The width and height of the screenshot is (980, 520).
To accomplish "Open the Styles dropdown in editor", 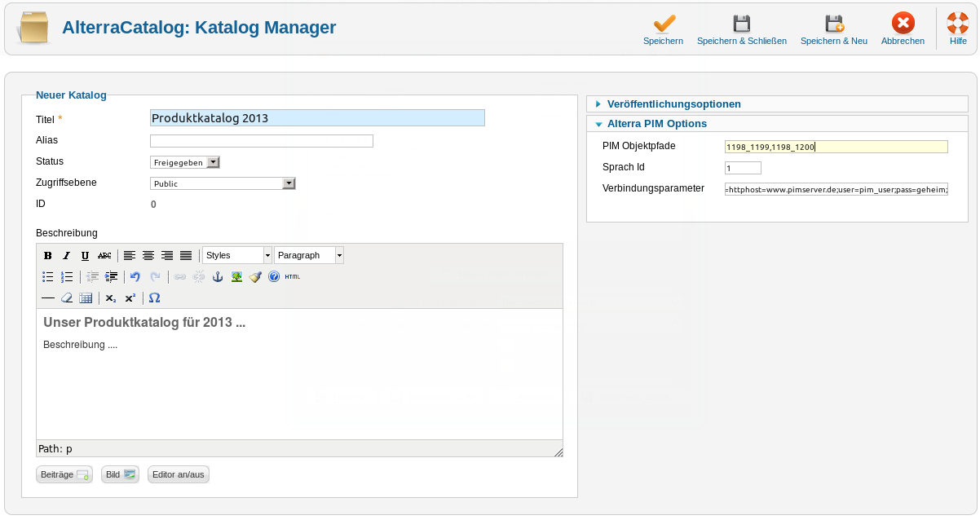I will (x=237, y=256).
